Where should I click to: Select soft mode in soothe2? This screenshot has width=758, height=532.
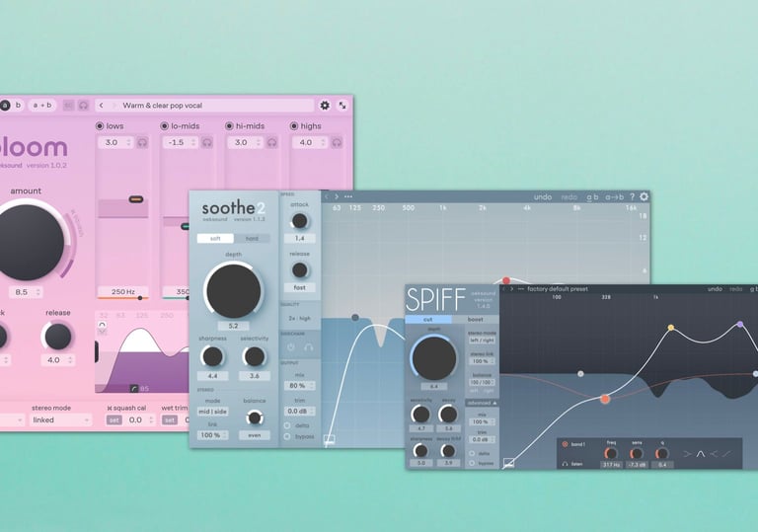[x=215, y=238]
